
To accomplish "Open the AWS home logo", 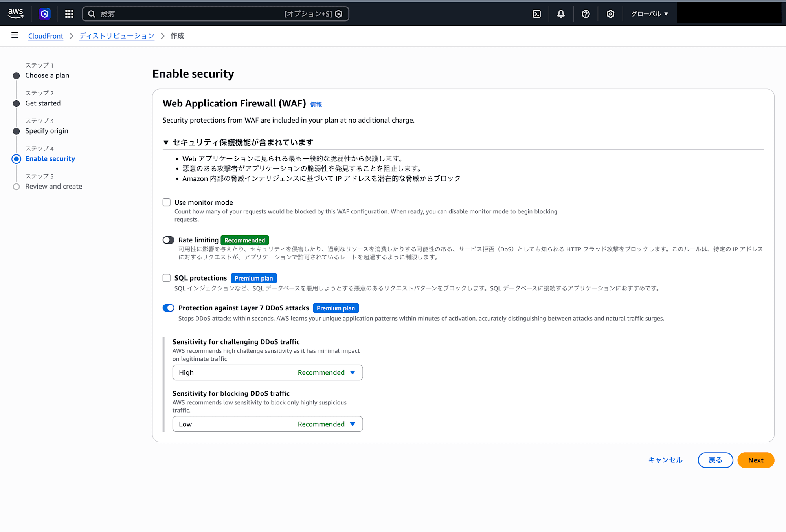I will tap(16, 14).
